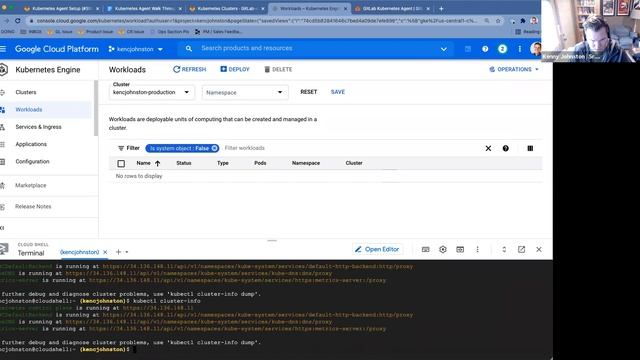
Task: Switch to the Kubernetes Agent Setup tab
Action: [x=61, y=8]
